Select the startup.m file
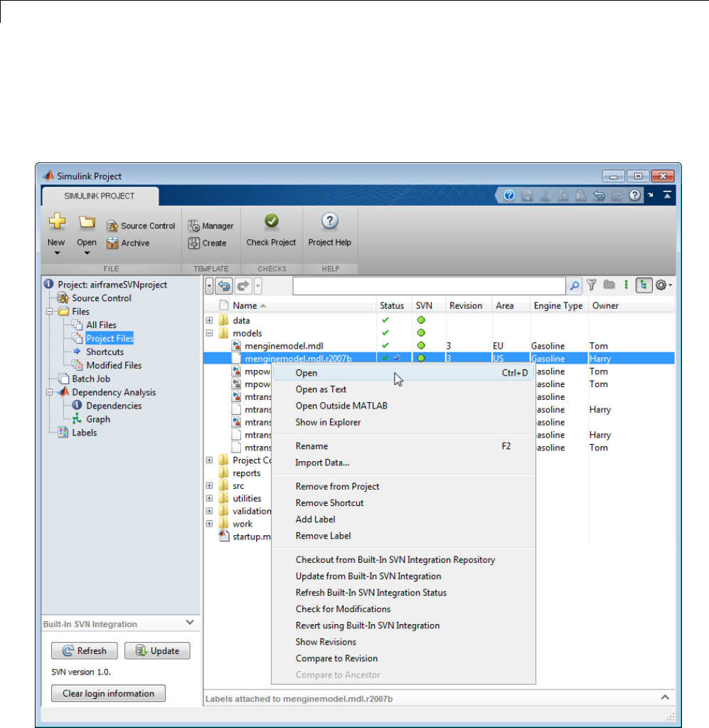Screen dimensions: 709x728 click(252, 537)
